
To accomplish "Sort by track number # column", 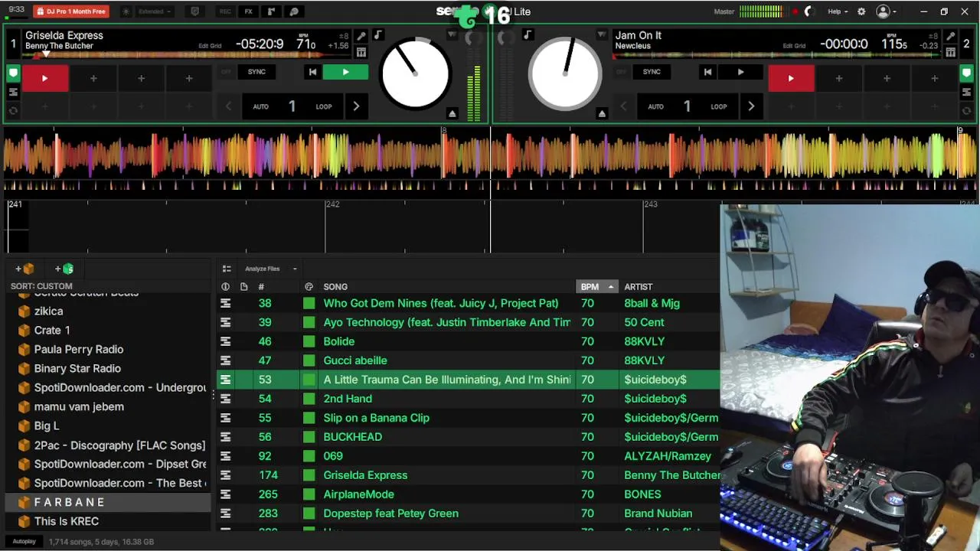I will (x=261, y=287).
